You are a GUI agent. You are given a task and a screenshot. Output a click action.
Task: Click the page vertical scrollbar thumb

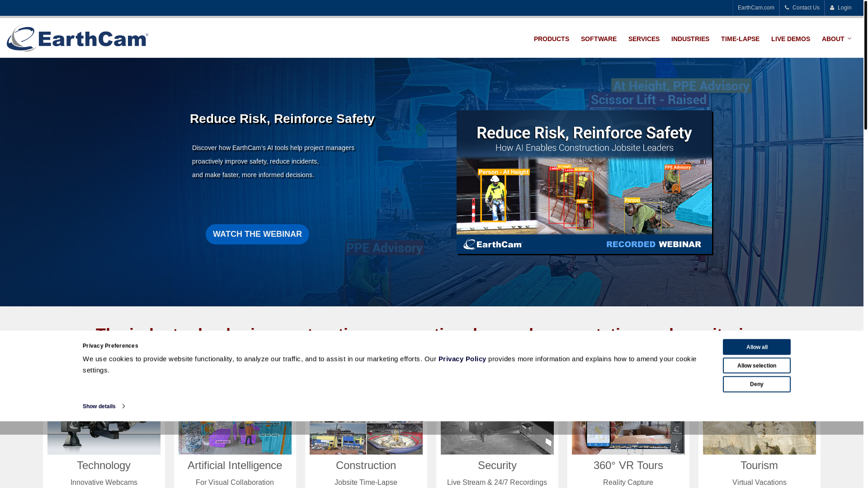866,65
